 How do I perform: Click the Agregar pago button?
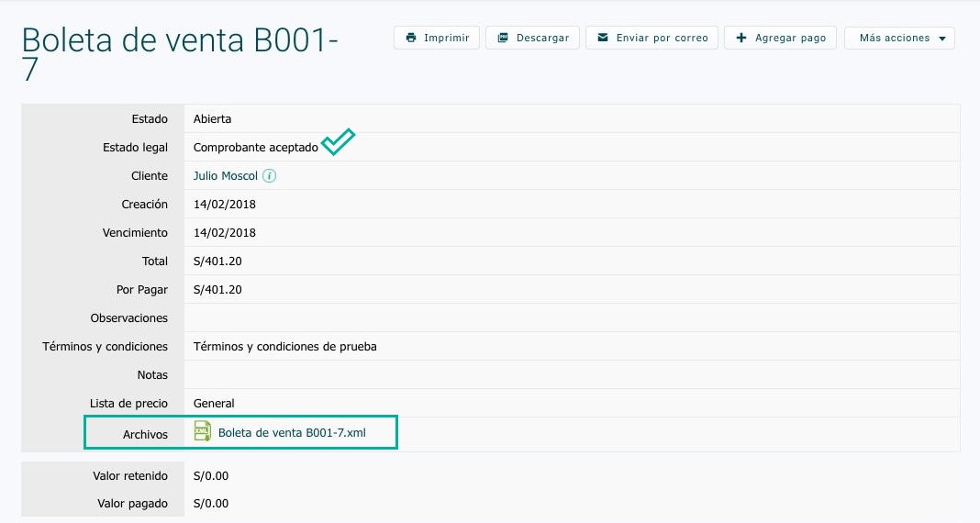[780, 38]
